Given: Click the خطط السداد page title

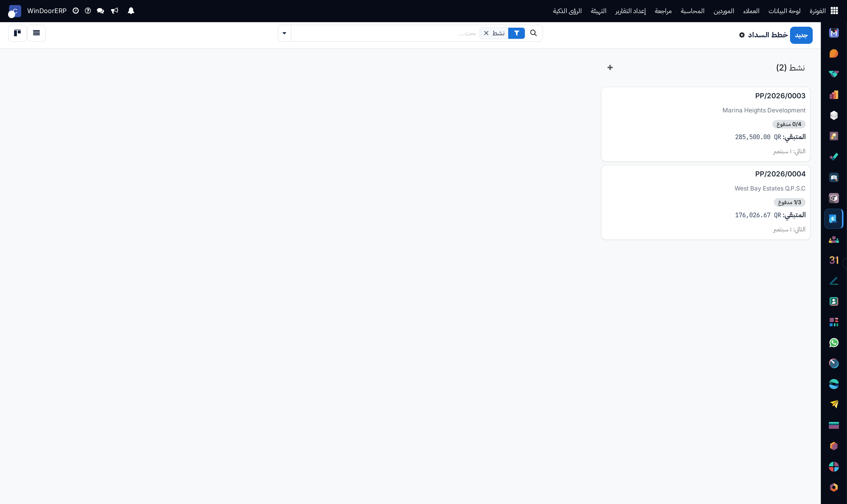Looking at the screenshot, I should tap(768, 35).
